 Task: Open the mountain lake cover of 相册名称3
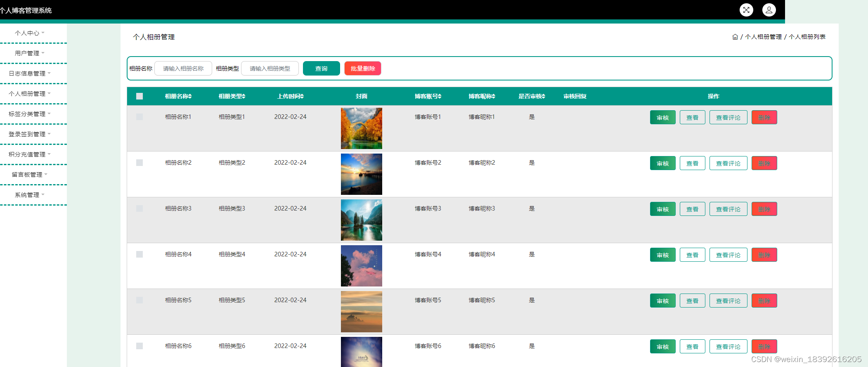[362, 220]
